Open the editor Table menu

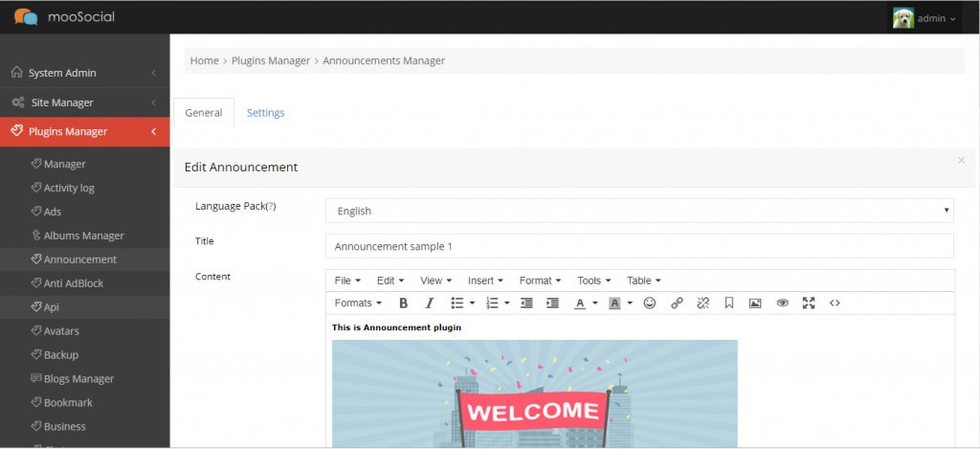point(644,281)
